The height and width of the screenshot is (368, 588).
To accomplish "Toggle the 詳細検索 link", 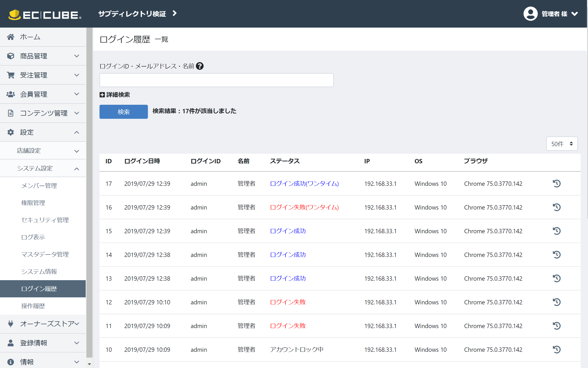I will coord(118,95).
